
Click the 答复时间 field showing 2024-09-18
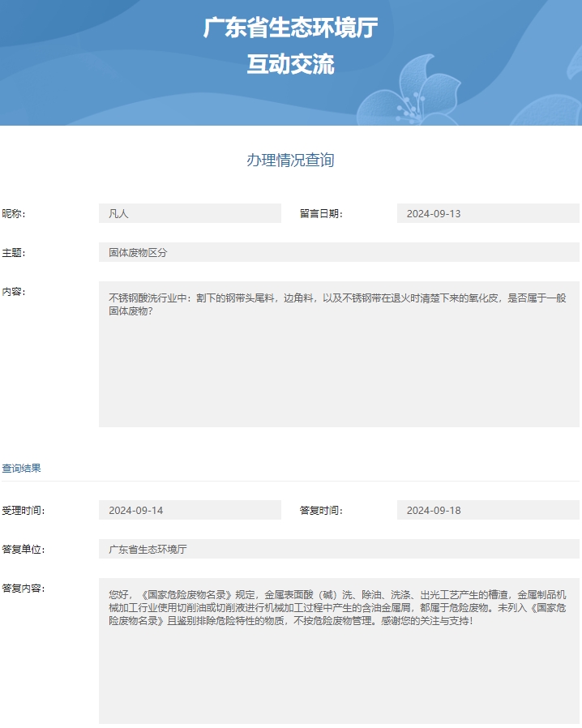[x=488, y=511]
